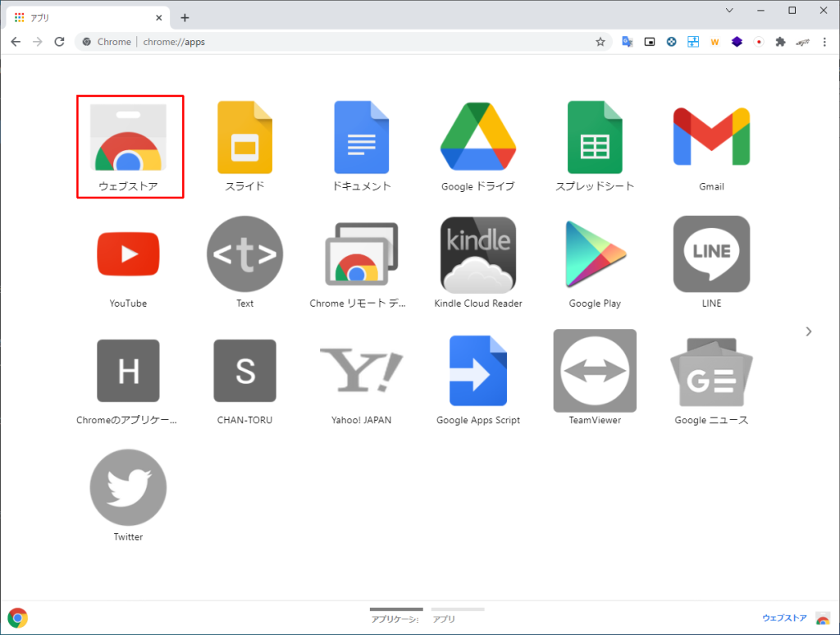
Task: Launch the YouTube app
Action: (x=128, y=254)
